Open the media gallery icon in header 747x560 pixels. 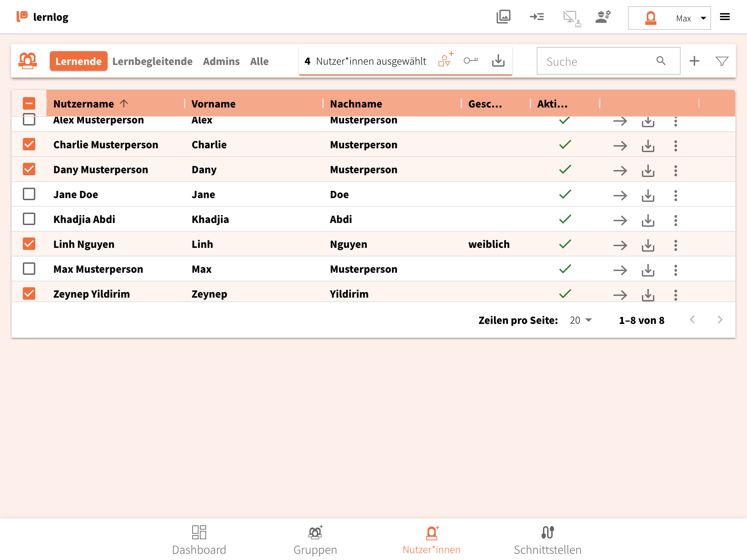503,17
